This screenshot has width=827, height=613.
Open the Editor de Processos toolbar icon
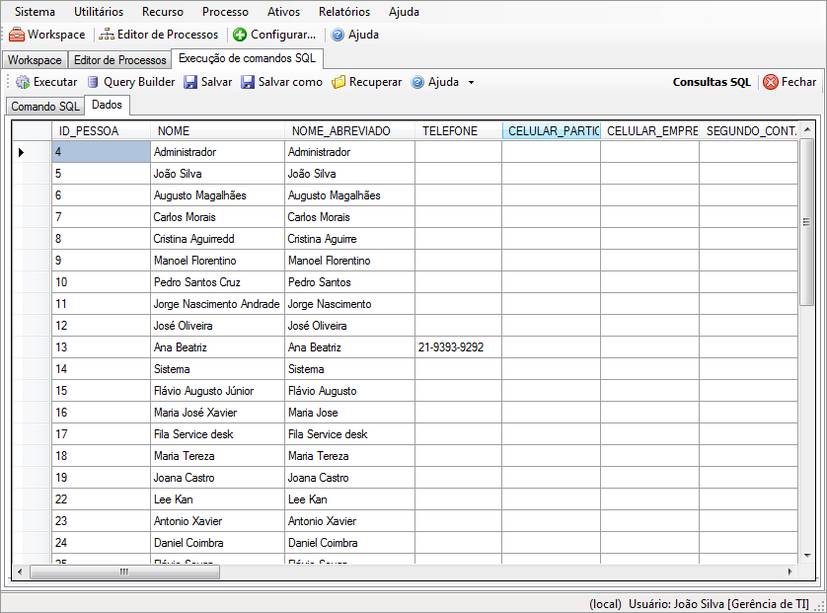point(107,35)
